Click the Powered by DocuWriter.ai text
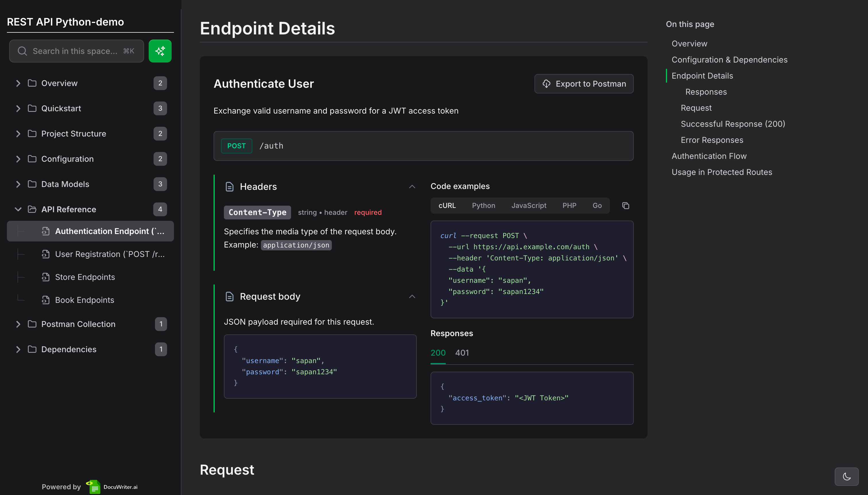This screenshot has height=495, width=868. pyautogui.click(x=90, y=487)
